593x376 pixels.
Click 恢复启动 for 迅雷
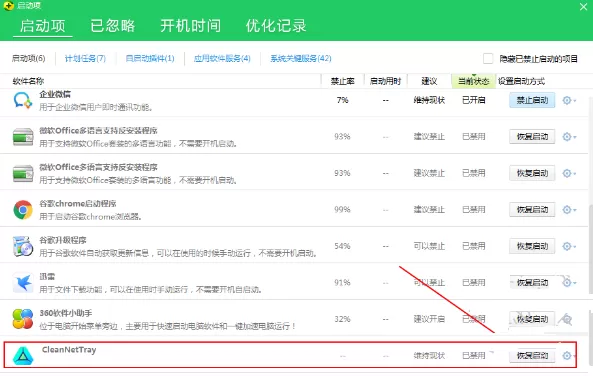[532, 283]
